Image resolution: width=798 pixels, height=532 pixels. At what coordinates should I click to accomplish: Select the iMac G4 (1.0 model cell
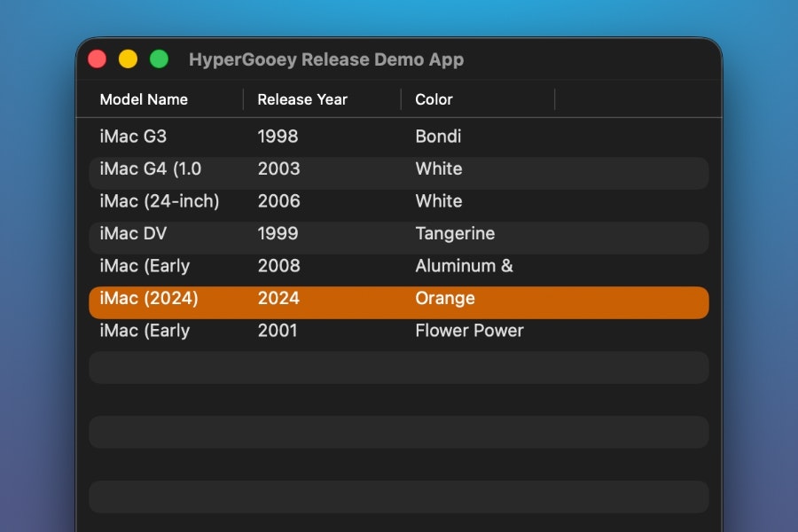151,169
